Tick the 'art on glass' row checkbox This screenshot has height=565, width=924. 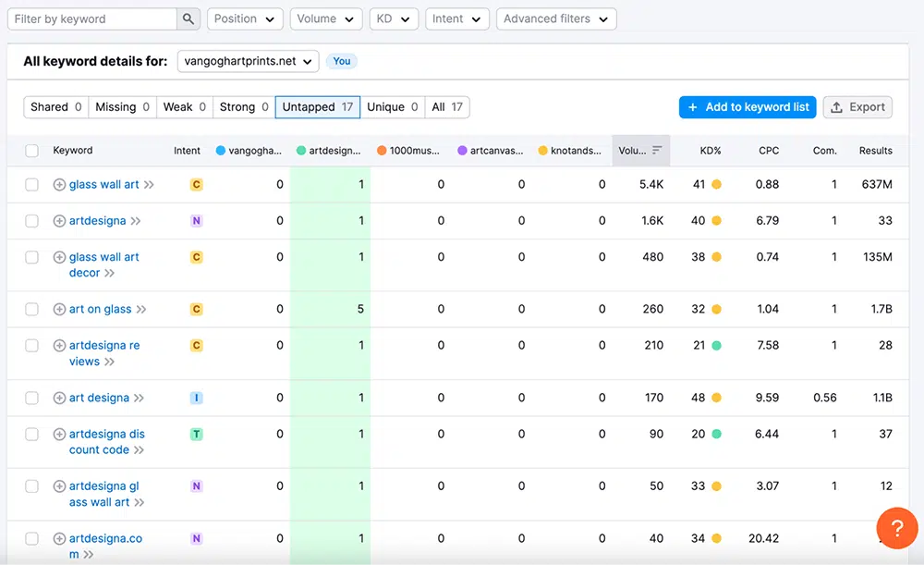[x=31, y=309]
